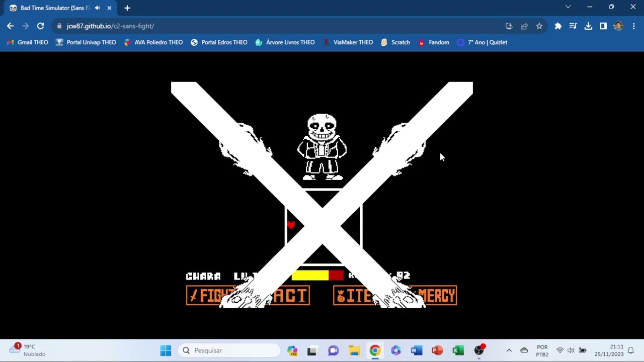Open the volume speaker tray icon
Image resolution: width=644 pixels, height=362 pixels.
click(571, 350)
